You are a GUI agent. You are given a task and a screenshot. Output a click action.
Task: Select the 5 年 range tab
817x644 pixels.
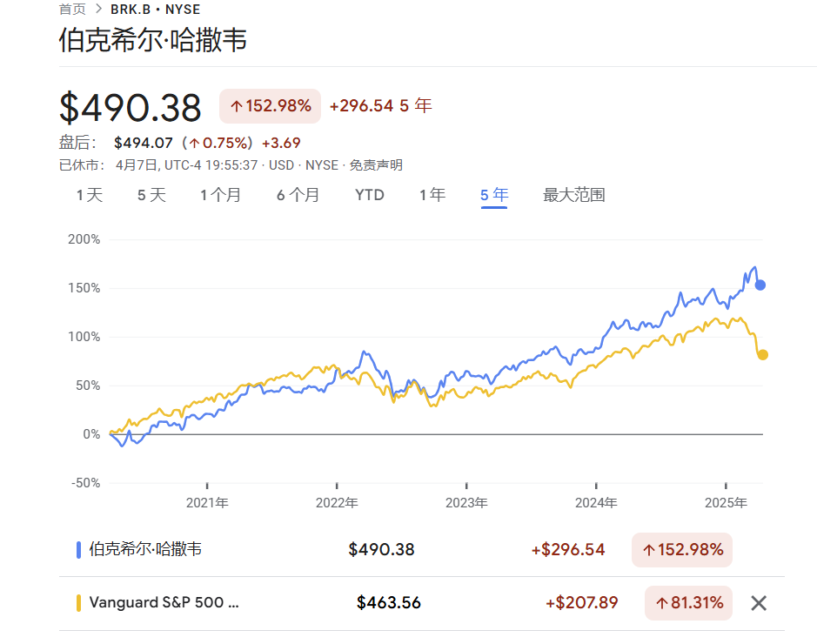coord(494,195)
